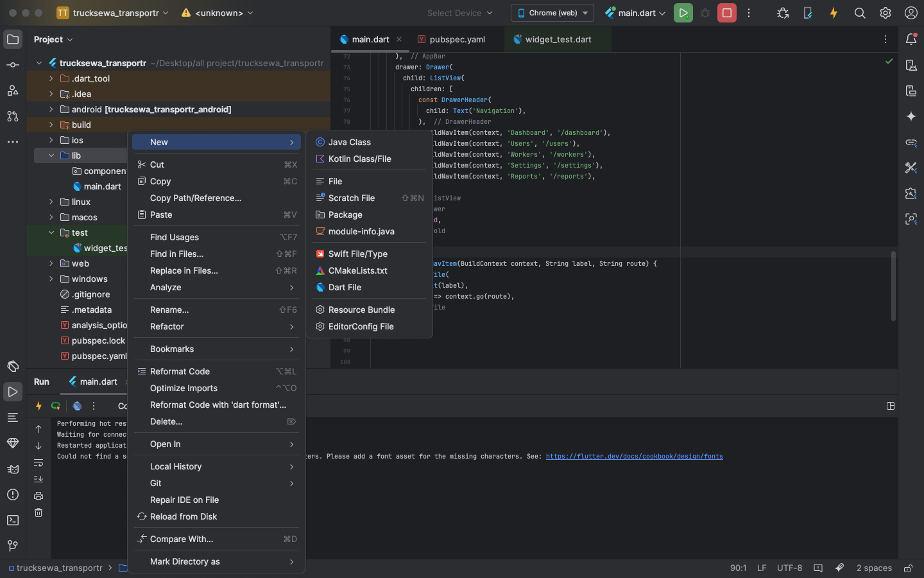
Task: Toggle soft-wrap in the Run console
Action: 38,462
